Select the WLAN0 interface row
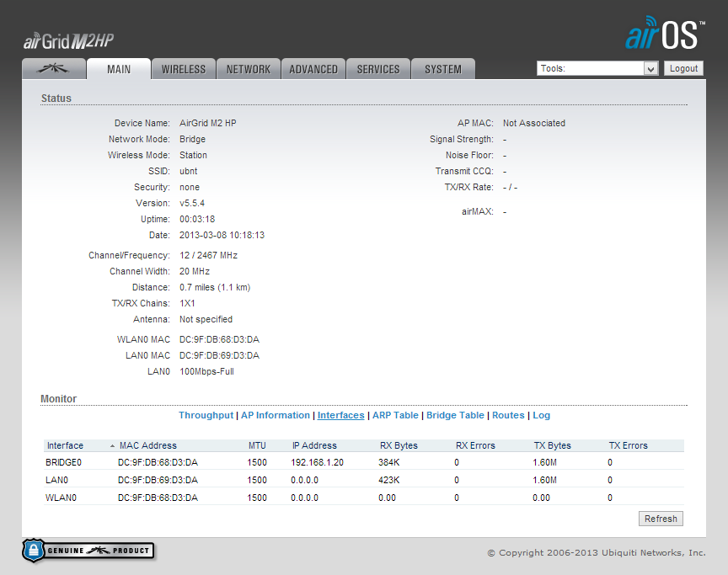The width and height of the screenshot is (728, 575). coord(363,498)
